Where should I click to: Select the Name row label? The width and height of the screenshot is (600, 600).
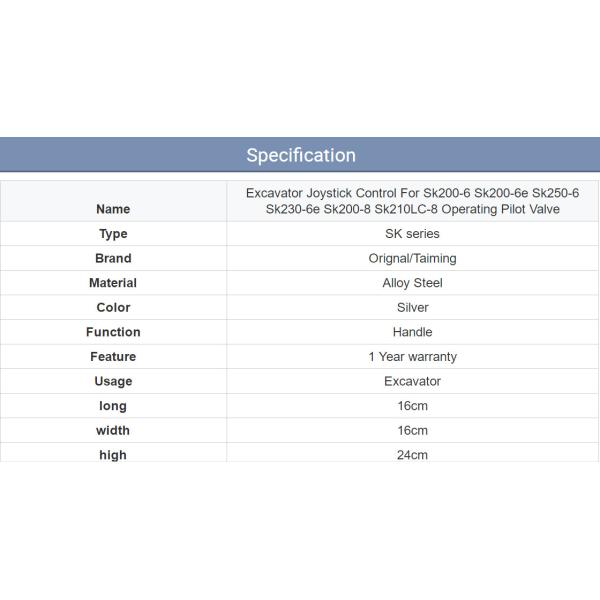coord(113,209)
